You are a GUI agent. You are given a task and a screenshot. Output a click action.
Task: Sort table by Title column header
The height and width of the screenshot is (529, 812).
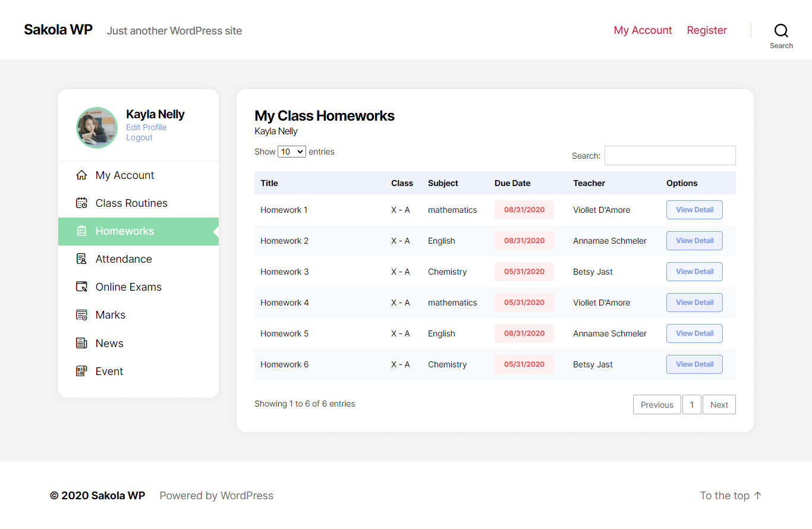click(x=269, y=183)
